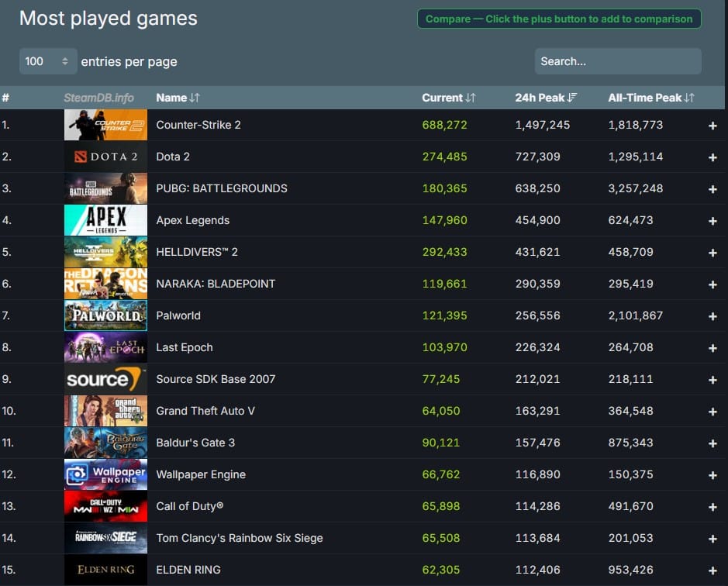Open Tom Clancy's Rainbow Six Siege link
Screen dimensions: 728x586
(240, 538)
